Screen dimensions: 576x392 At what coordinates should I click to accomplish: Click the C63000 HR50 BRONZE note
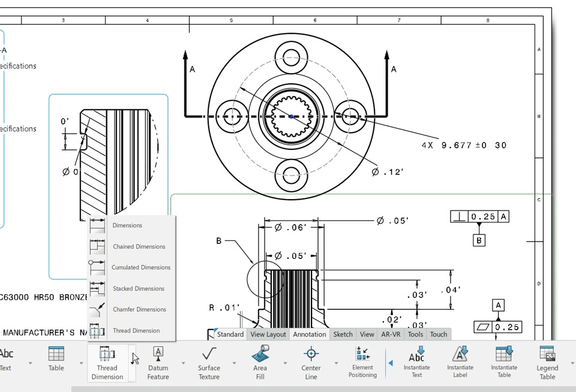click(x=43, y=297)
